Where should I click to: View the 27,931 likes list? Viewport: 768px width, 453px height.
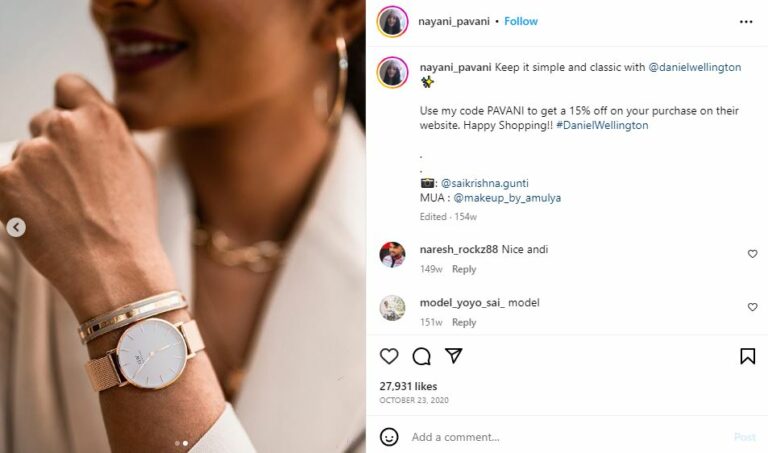[x=408, y=386]
